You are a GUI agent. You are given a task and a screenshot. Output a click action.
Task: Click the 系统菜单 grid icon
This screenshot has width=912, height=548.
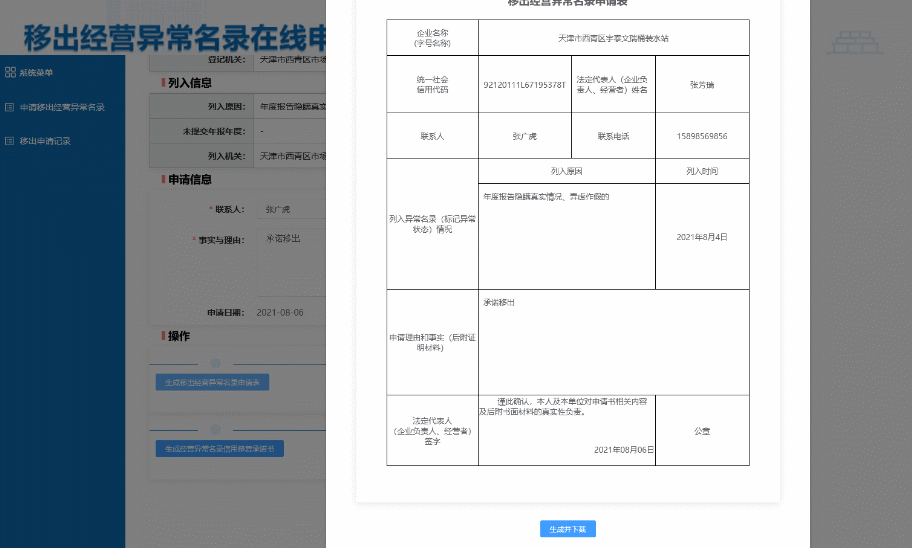point(10,73)
